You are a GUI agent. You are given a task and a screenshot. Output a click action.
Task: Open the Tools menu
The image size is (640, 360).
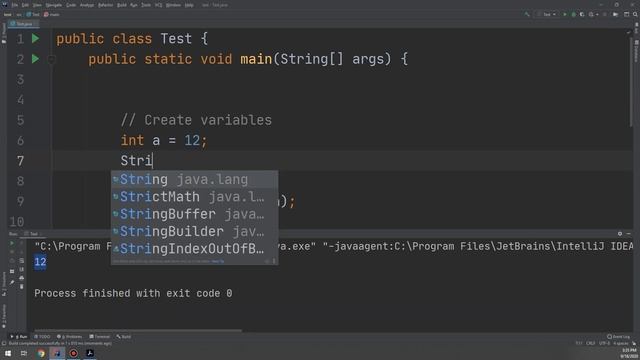tap(146, 5)
